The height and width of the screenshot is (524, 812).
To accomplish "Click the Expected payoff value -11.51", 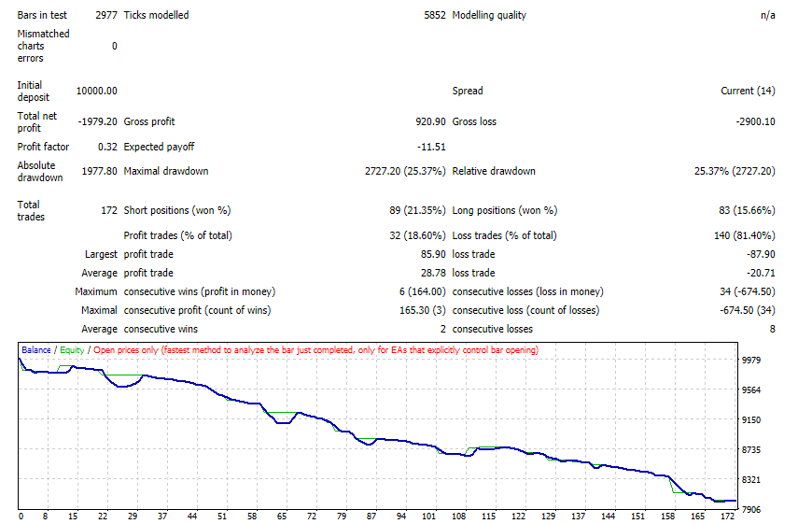I will pos(431,147).
